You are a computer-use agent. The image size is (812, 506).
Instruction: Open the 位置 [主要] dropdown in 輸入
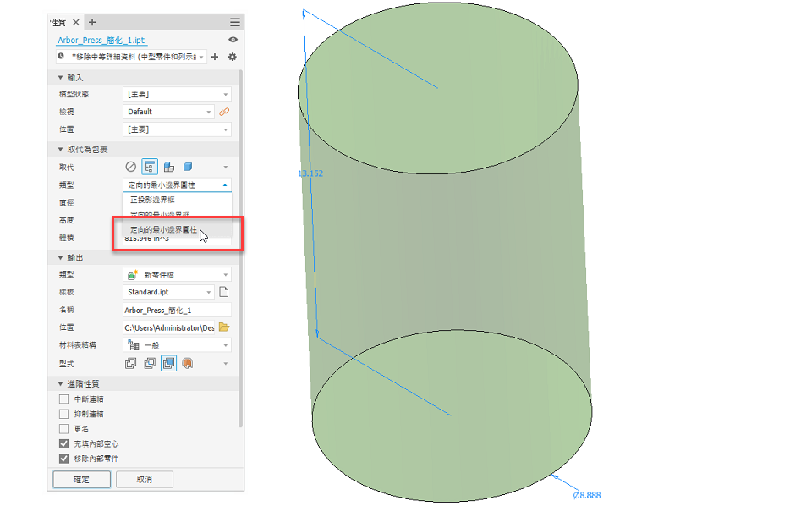(x=177, y=129)
